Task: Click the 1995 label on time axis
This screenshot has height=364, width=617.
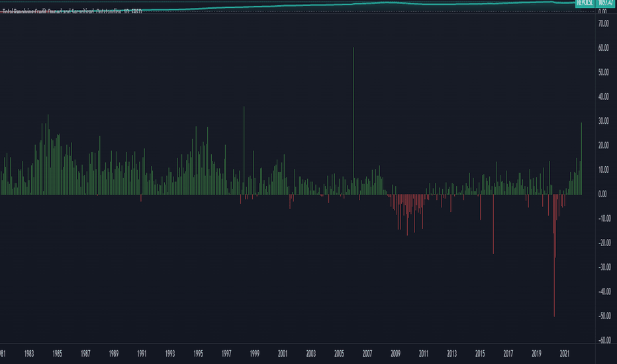Action: (199, 353)
